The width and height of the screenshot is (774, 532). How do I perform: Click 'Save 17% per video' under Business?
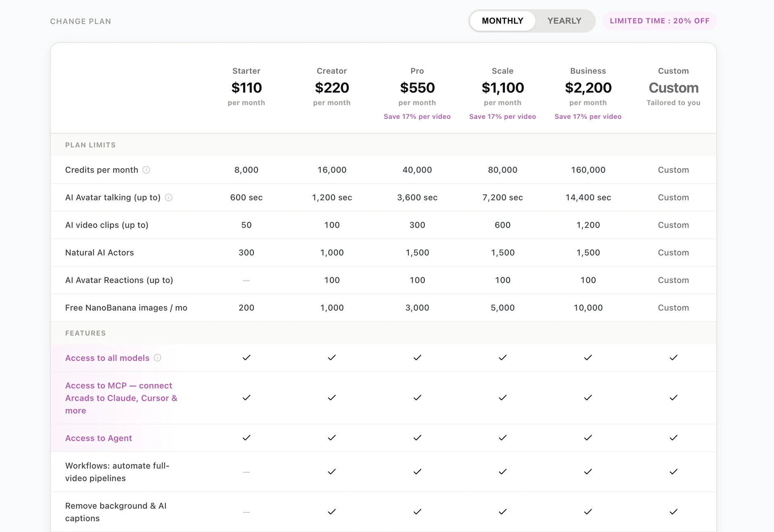(588, 116)
